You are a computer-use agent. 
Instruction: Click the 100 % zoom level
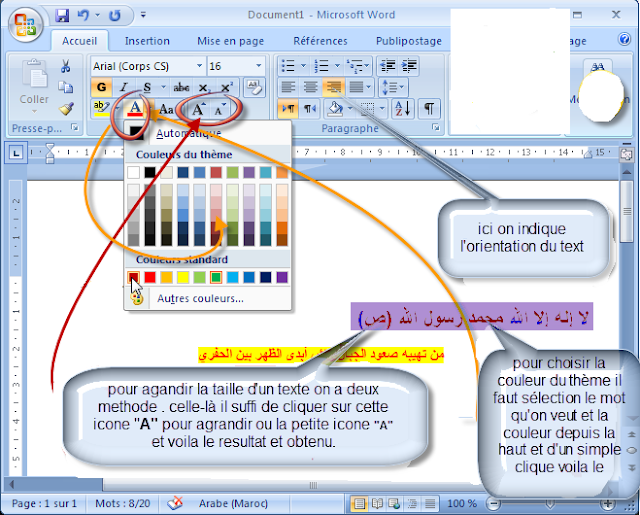[x=462, y=504]
